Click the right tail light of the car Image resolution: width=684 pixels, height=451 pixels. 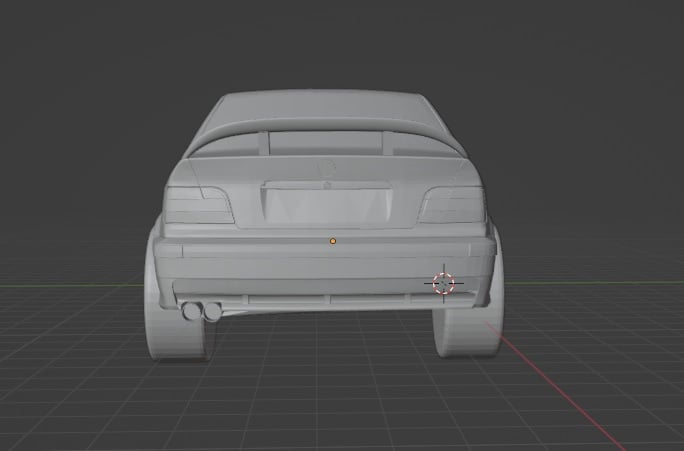(452, 205)
